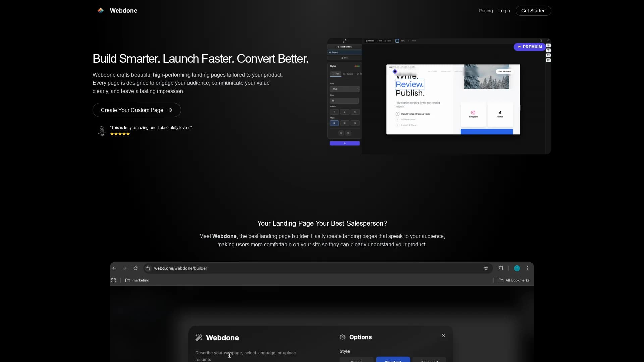
Task: Click the mobile device preview icon
Action: (x=541, y=41)
